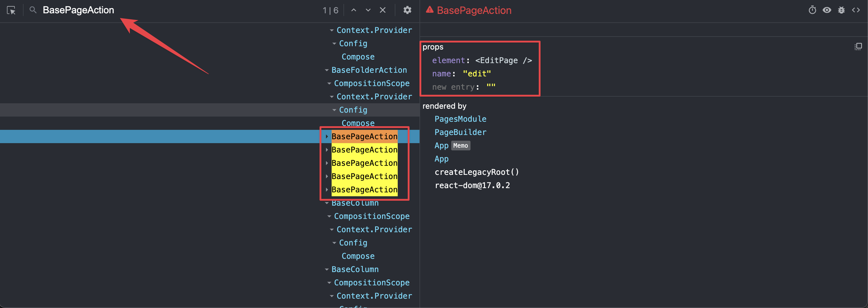Go to previous search result with up arrow
The width and height of the screenshot is (868, 308).
tap(353, 10)
